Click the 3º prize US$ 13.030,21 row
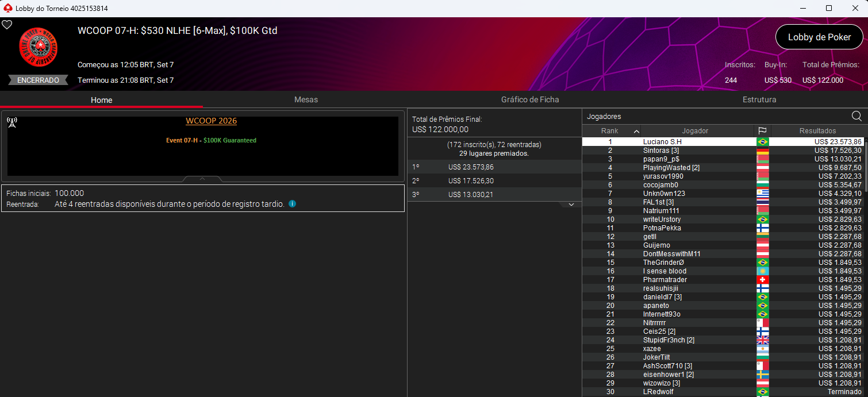 pos(494,195)
